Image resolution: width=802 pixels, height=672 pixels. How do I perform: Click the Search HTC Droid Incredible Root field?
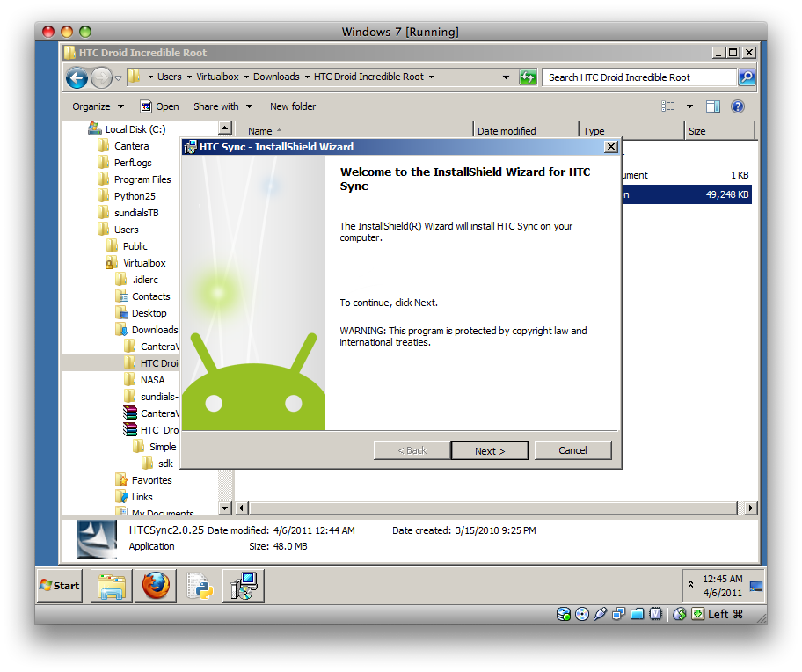pyautogui.click(x=639, y=77)
